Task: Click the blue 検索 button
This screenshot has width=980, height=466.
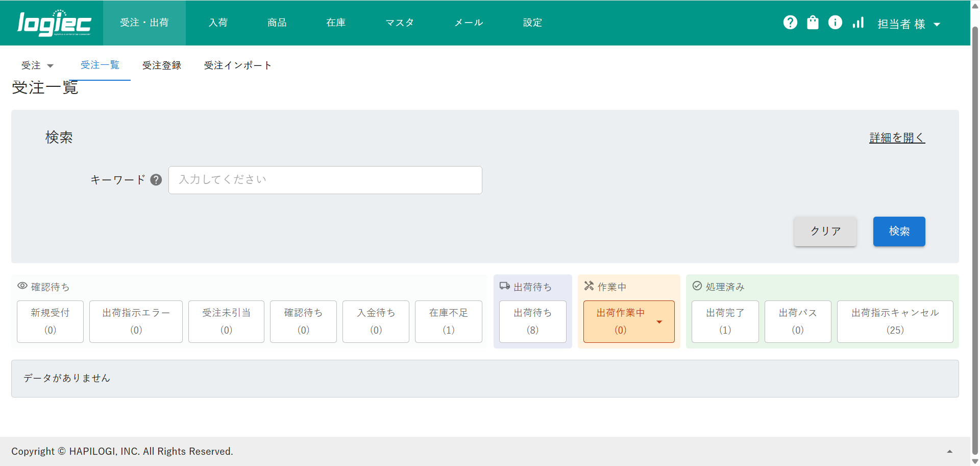Action: click(x=899, y=231)
